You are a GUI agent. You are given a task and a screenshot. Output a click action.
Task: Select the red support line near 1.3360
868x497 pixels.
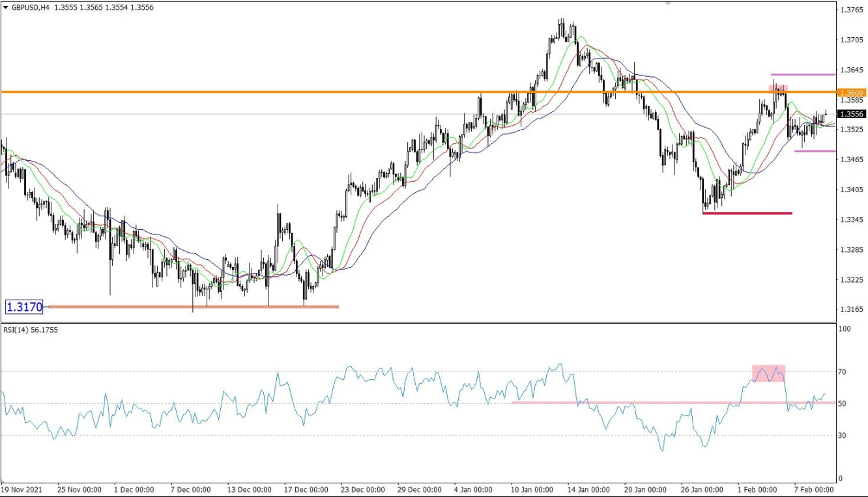click(x=747, y=213)
